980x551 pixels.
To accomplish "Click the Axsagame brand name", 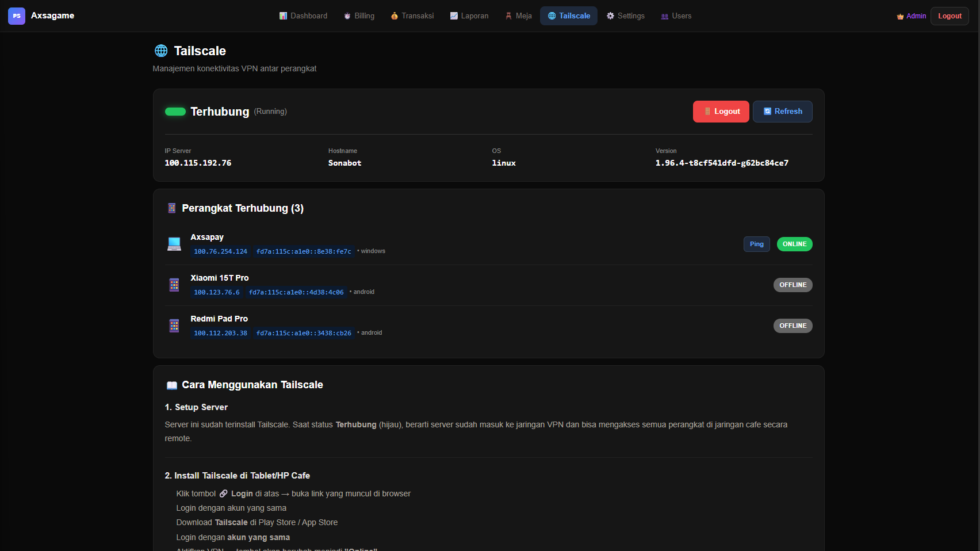I will 52,16.
